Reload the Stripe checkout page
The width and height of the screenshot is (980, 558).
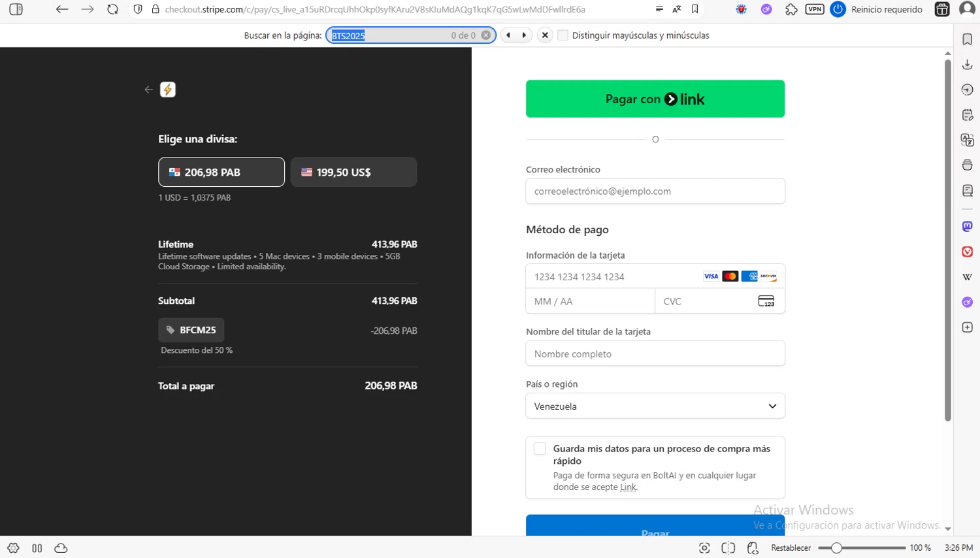[113, 9]
